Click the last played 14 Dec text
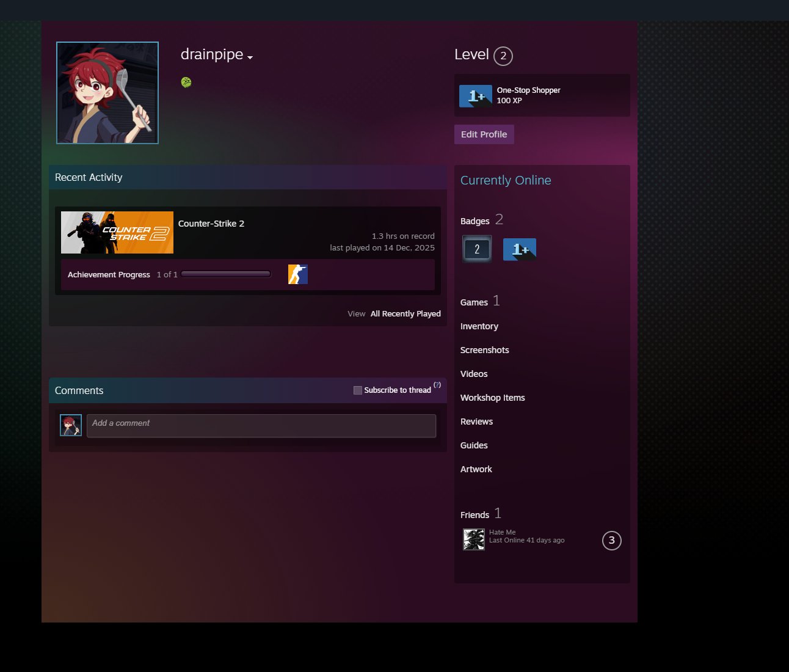The height and width of the screenshot is (672, 789). coord(382,248)
